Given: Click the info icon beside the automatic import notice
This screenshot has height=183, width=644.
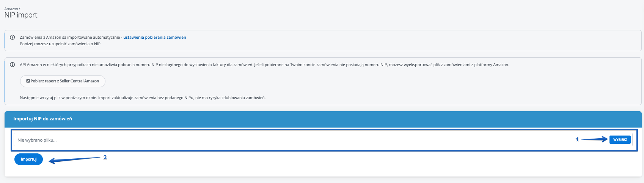Looking at the screenshot, I should (12, 37).
